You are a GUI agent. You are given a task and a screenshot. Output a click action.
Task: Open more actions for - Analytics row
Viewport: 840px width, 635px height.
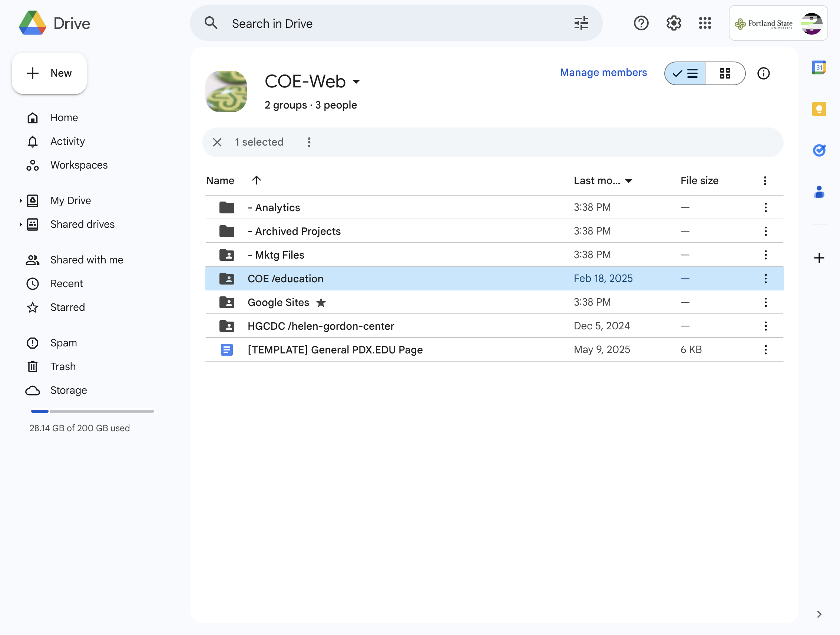coord(765,207)
